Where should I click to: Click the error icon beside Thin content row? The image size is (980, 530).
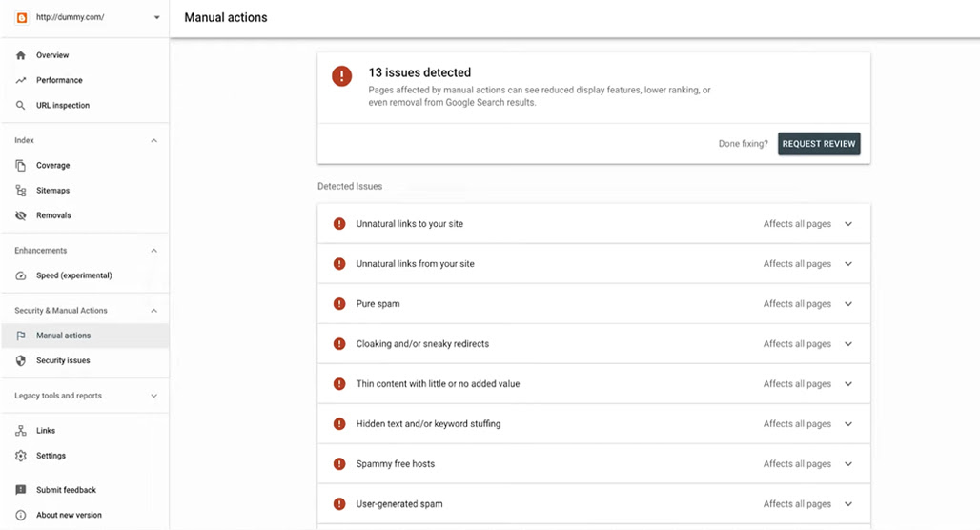point(338,384)
